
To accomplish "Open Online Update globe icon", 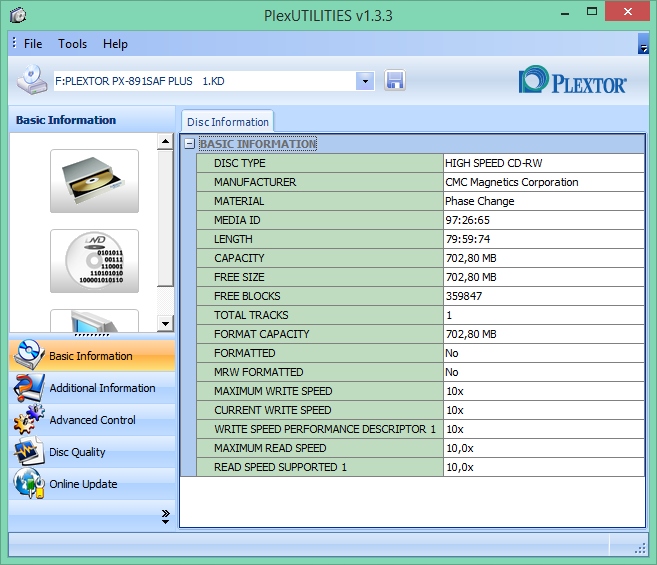I will coord(28,483).
